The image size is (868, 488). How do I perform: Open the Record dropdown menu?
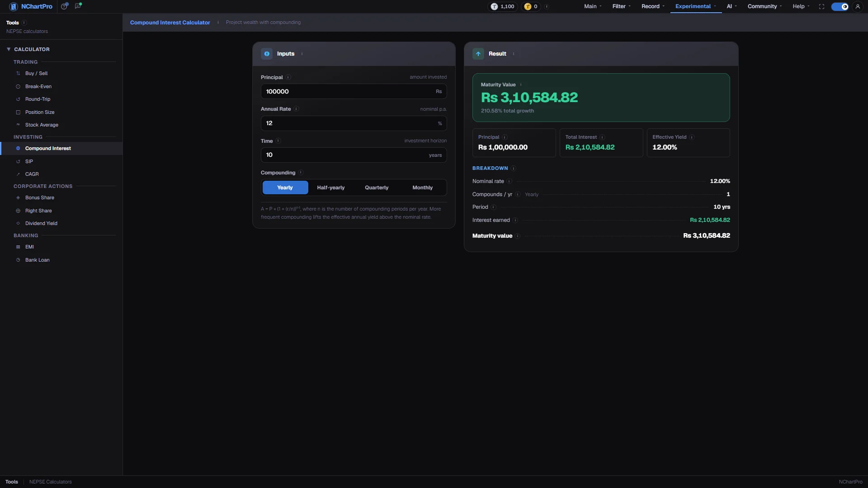653,6
